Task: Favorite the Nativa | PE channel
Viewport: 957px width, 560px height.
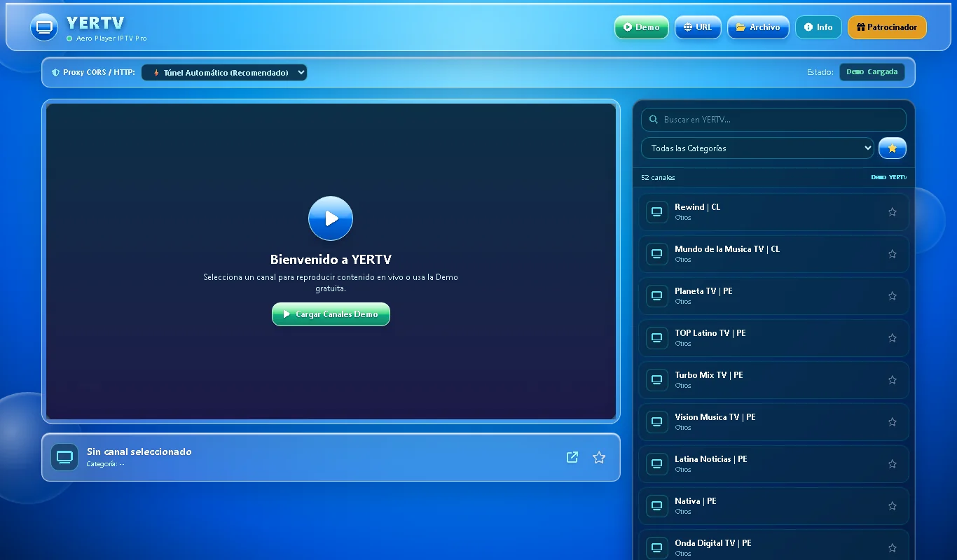Action: pos(893,506)
